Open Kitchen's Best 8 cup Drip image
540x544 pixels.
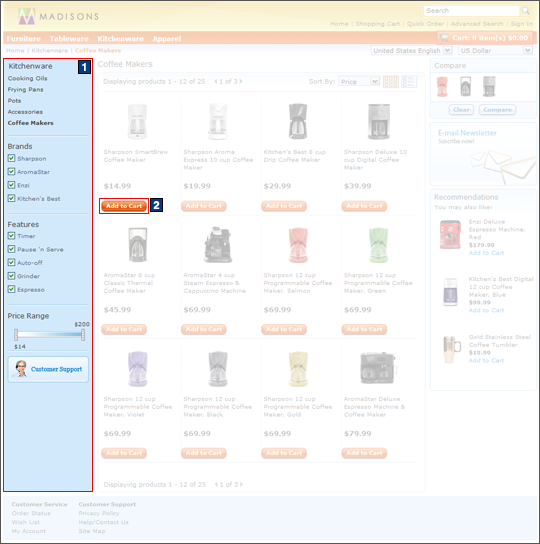tap(298, 121)
